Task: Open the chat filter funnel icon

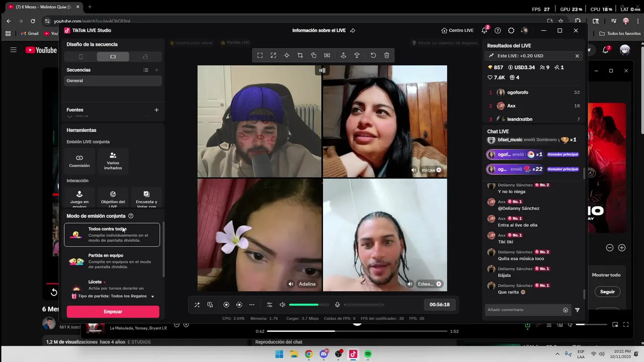Action: click(x=577, y=310)
